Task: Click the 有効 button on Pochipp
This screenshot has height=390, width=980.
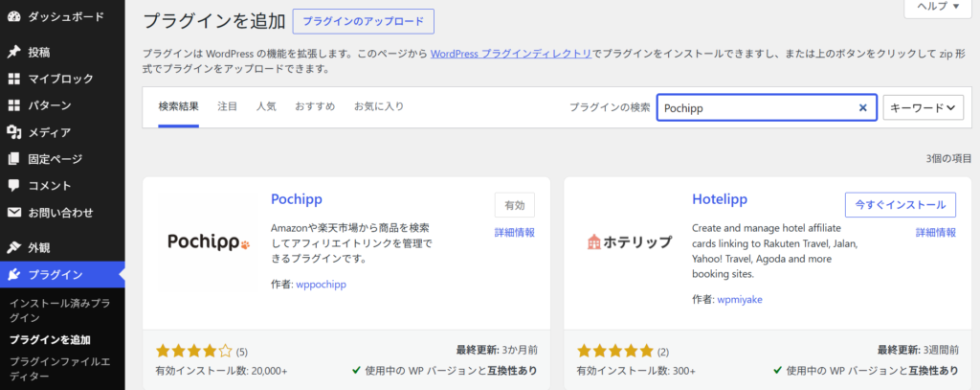Action: tap(514, 205)
